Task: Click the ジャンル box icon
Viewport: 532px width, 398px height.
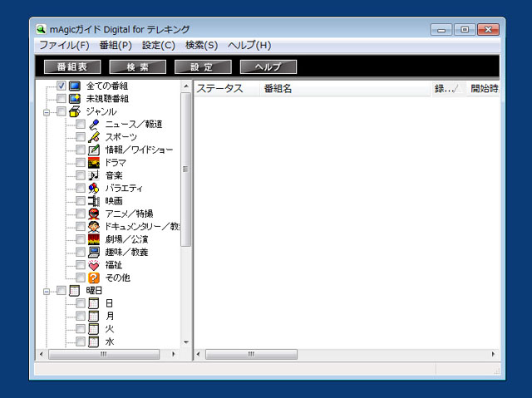Action: [75, 111]
